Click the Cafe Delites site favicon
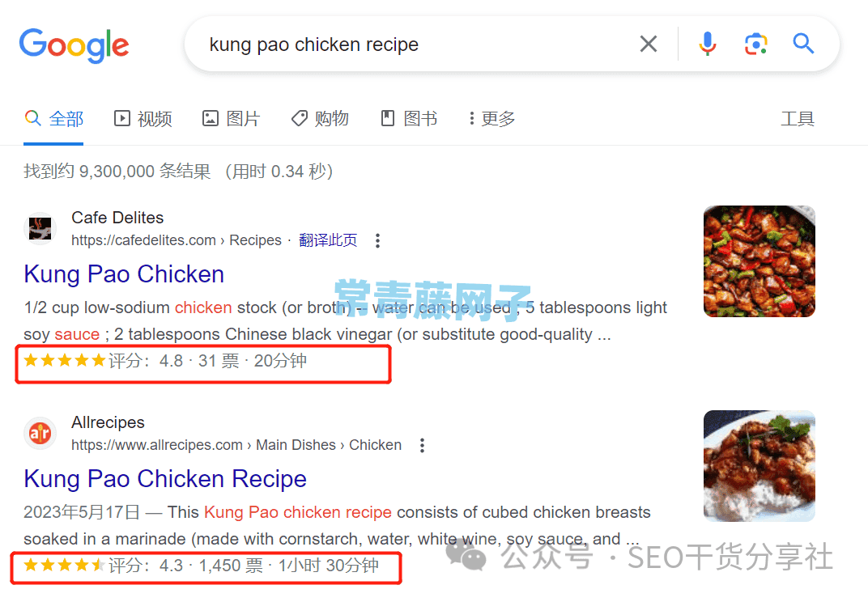This screenshot has height=602, width=868. click(x=40, y=228)
